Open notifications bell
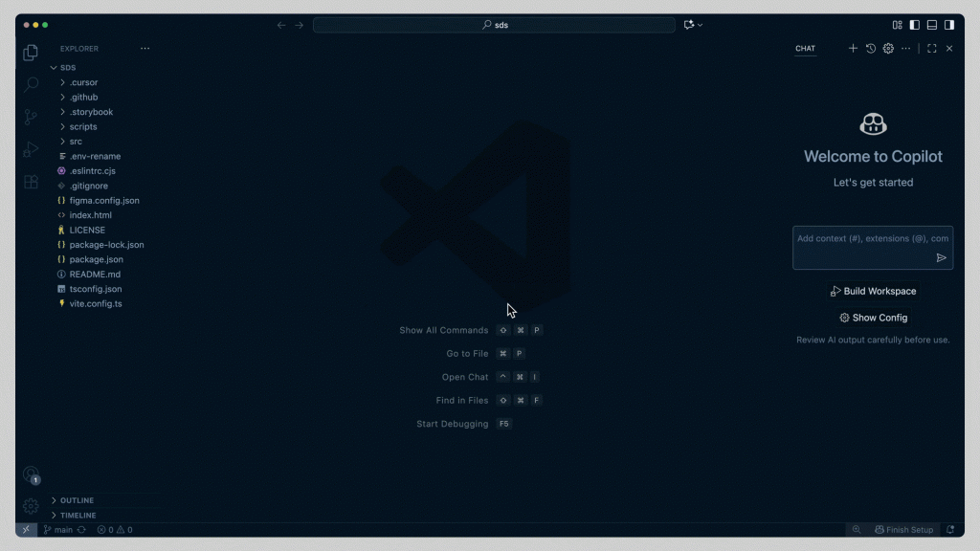The image size is (980, 551). click(x=950, y=530)
